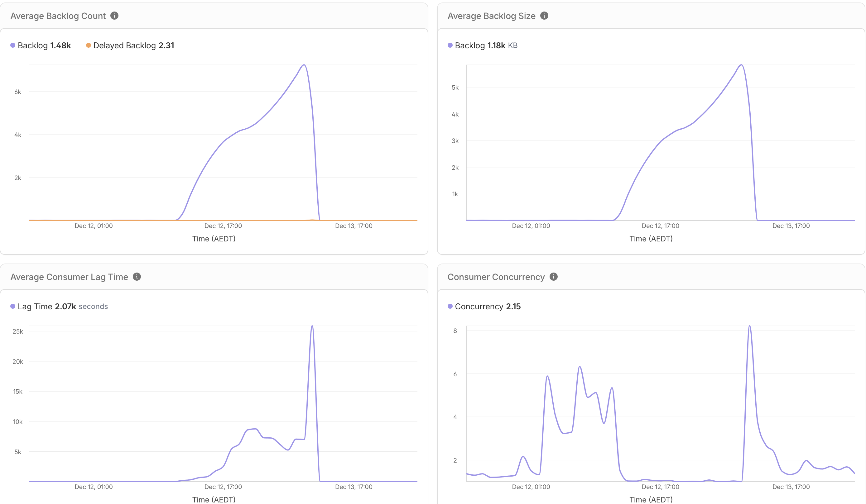Click info icon beside Average Backlog Size
Viewport: 866px width, 504px height.
click(544, 16)
